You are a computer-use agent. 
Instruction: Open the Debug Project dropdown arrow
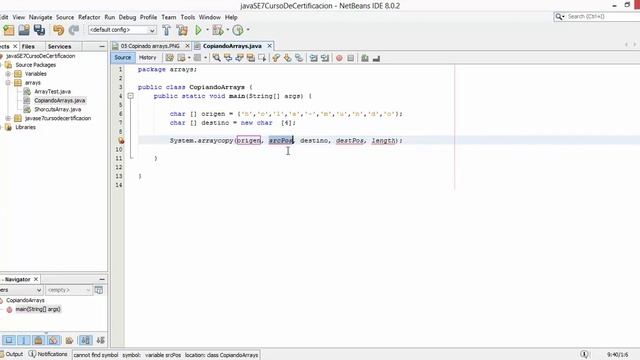pos(227,30)
